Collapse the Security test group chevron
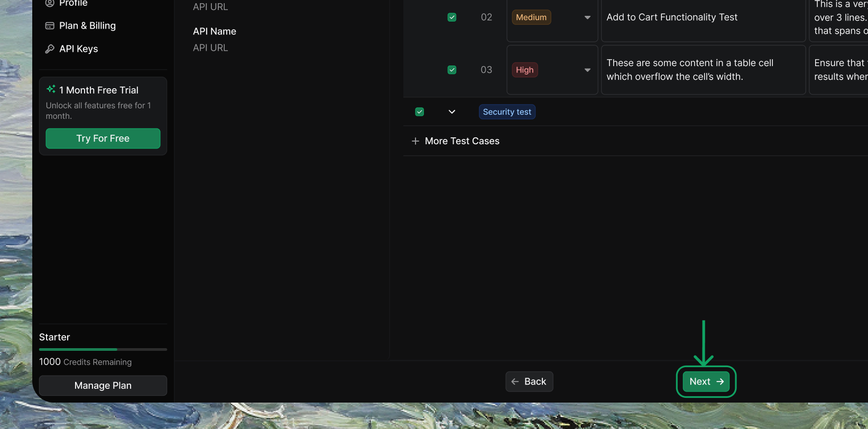Screen dimensions: 868x429 pos(452,112)
